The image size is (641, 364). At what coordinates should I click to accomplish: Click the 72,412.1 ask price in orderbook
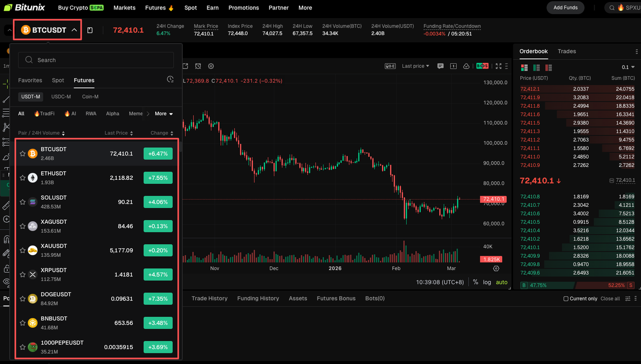(530, 89)
